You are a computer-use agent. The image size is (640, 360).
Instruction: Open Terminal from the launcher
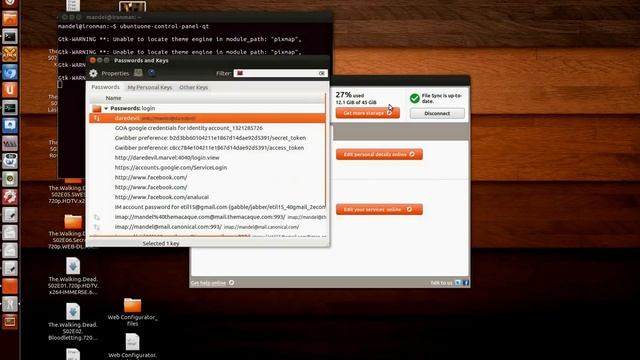[x=10, y=37]
